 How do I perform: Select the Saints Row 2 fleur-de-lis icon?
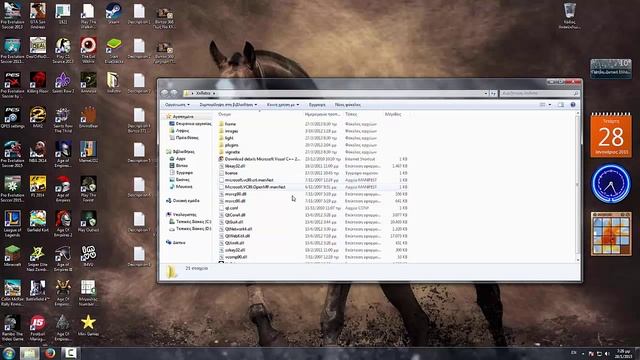coord(63,83)
